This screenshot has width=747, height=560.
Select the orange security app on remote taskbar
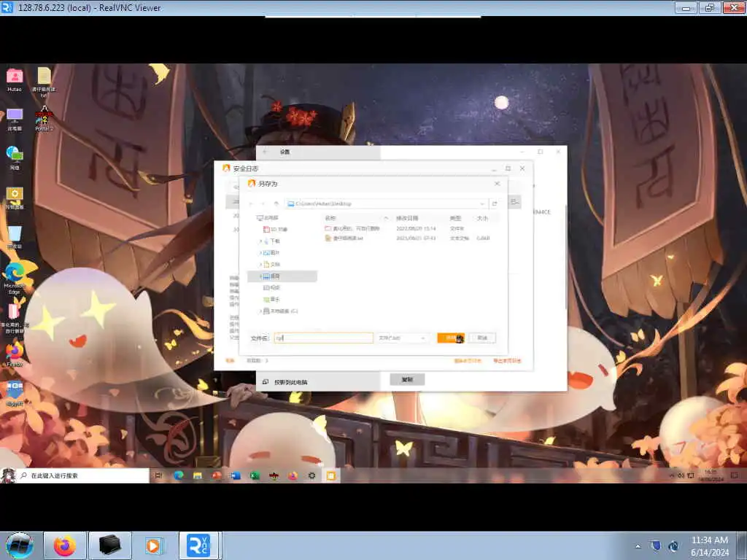pyautogui.click(x=331, y=475)
